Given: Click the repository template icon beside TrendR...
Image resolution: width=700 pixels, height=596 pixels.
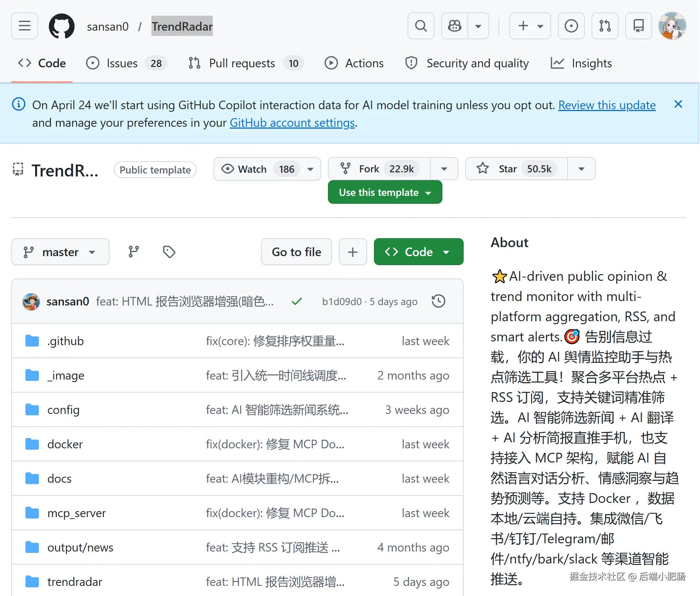Looking at the screenshot, I should (x=18, y=169).
